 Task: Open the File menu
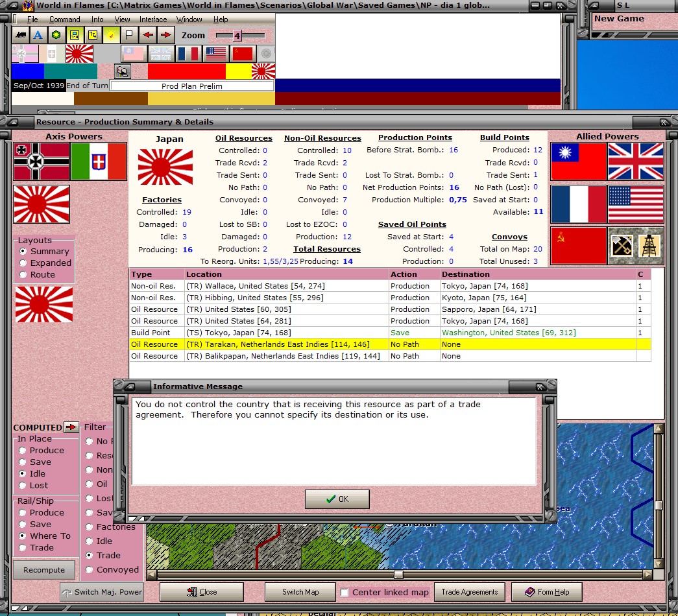[x=32, y=19]
